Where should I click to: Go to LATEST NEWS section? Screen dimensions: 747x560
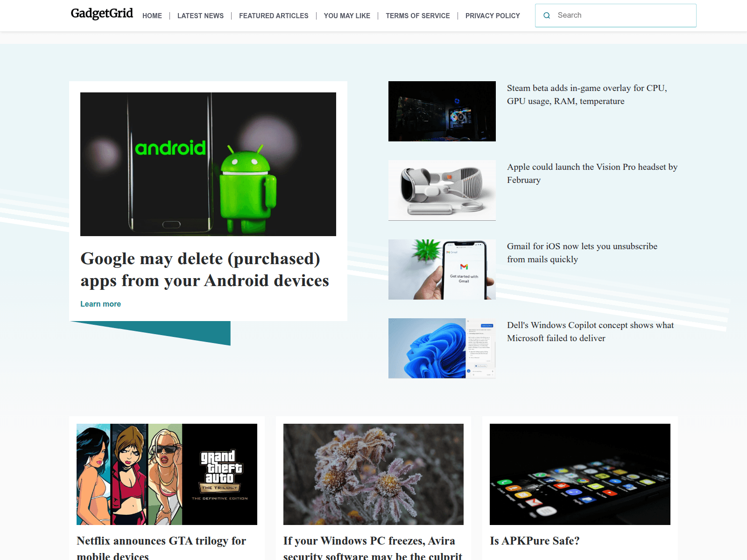[200, 16]
